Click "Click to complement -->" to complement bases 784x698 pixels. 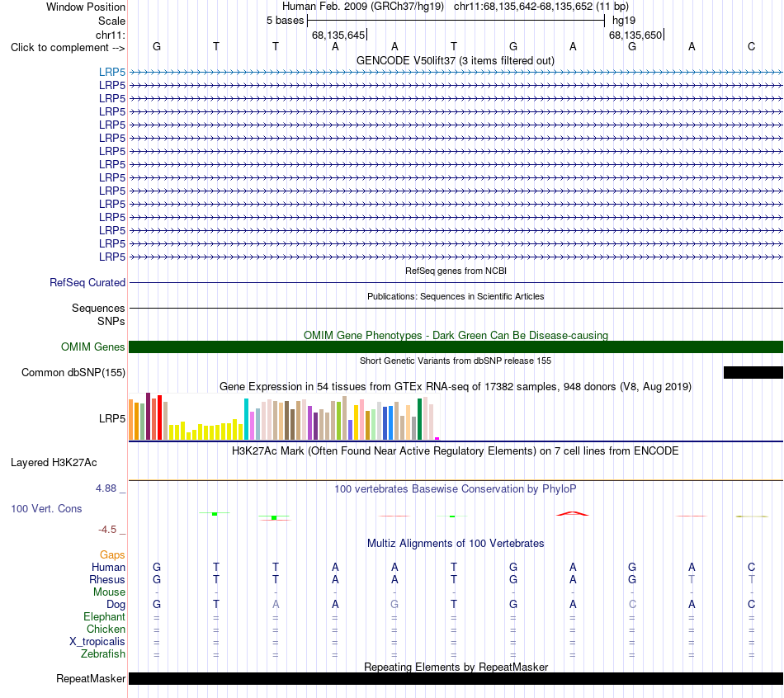68,48
